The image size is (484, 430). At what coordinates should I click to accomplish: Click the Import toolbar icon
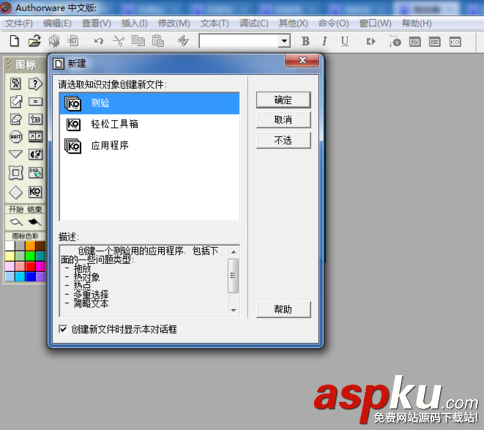pos(73,41)
